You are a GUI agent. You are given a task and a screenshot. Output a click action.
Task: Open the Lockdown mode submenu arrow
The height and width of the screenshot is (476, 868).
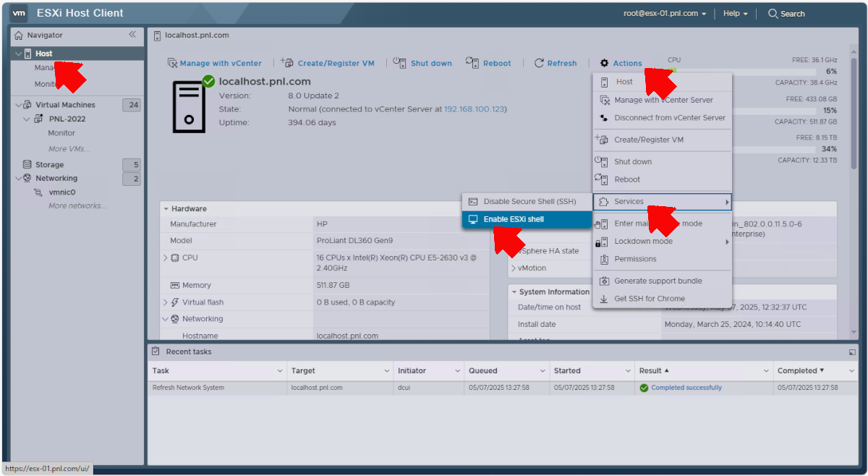pos(727,242)
